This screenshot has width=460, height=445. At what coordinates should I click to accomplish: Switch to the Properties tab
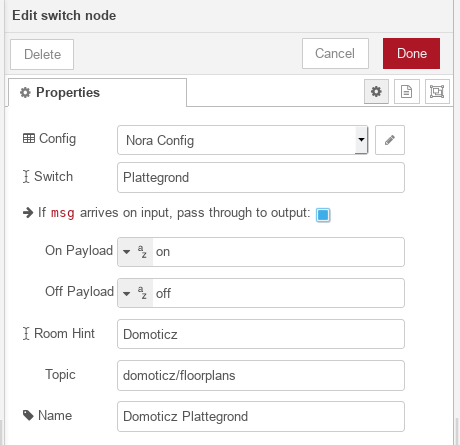click(97, 93)
